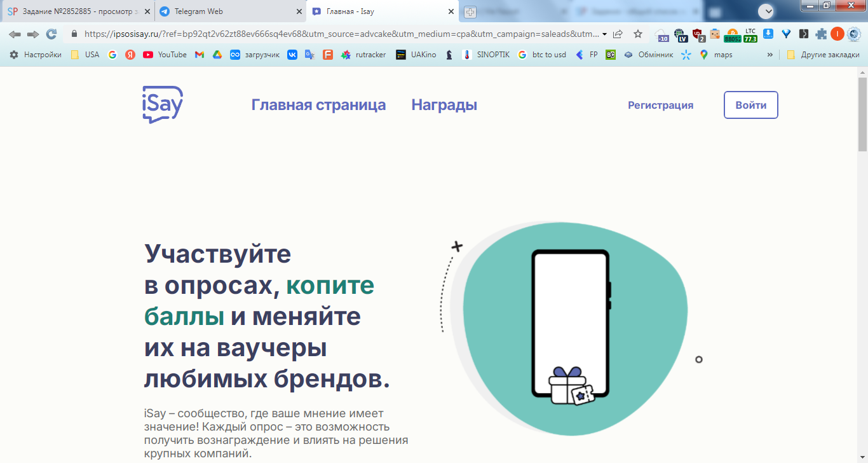Open the Регистрация link

(x=661, y=106)
